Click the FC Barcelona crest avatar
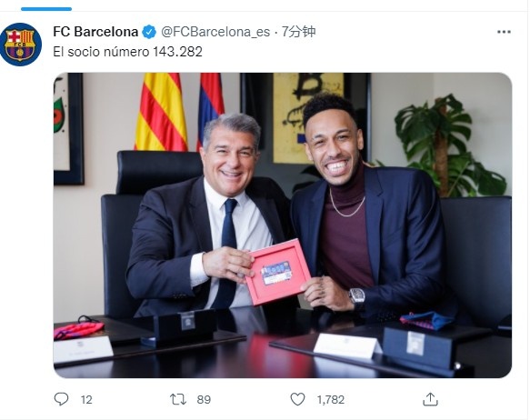This screenshot has height=420, width=530. (x=21, y=45)
